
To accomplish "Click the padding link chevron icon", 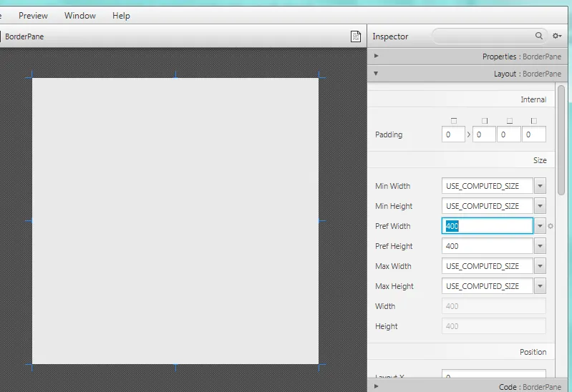I will click(x=469, y=134).
